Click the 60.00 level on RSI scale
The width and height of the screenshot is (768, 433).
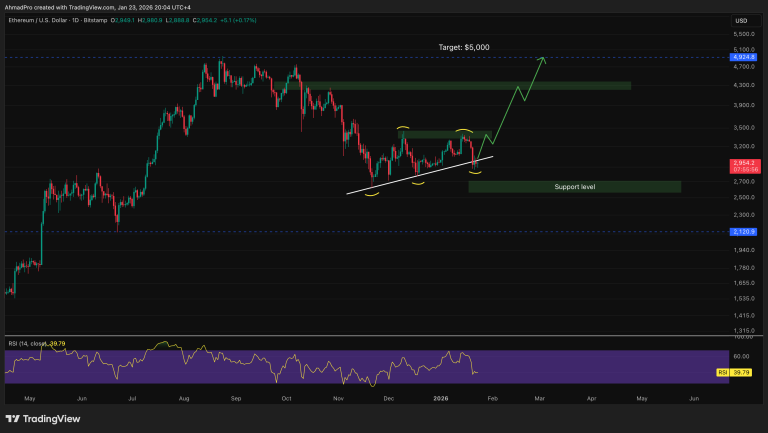click(x=741, y=354)
